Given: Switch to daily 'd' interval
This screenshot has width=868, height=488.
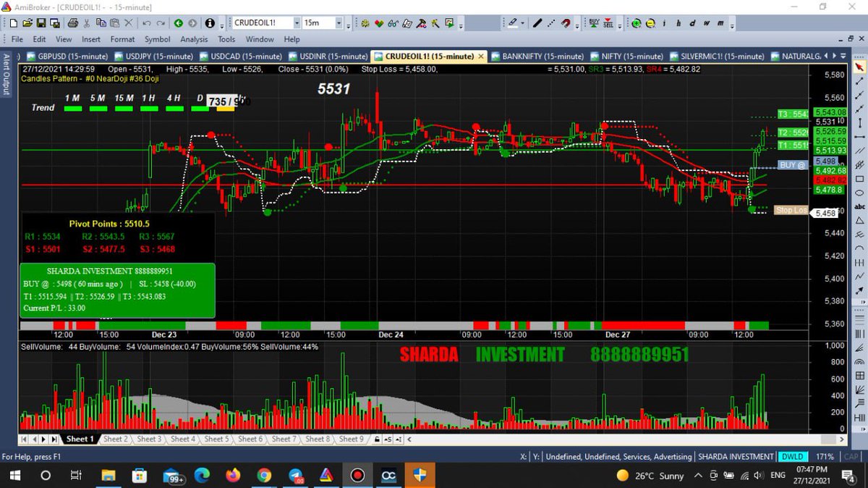Looking at the screenshot, I should pos(692,23).
